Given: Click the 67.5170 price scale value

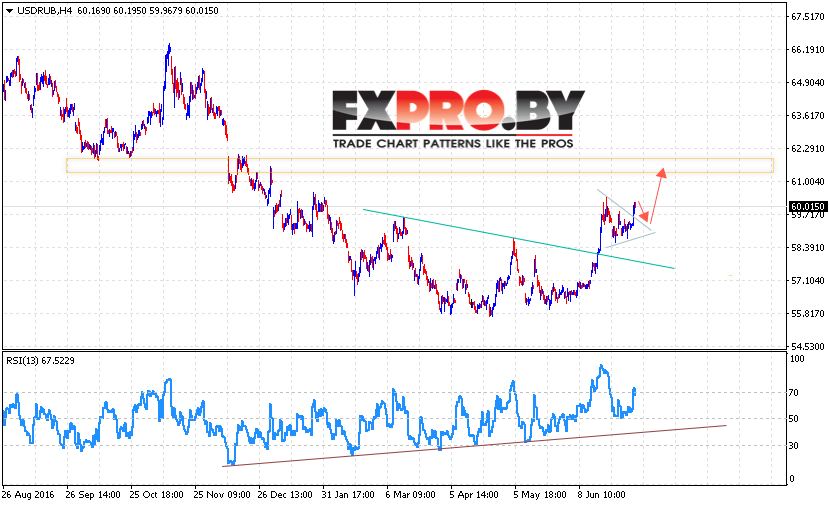Looking at the screenshot, I should tap(807, 17).
